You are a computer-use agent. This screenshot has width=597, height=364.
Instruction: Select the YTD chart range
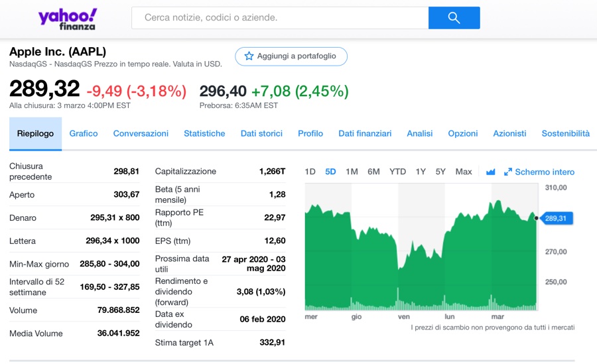tap(397, 172)
